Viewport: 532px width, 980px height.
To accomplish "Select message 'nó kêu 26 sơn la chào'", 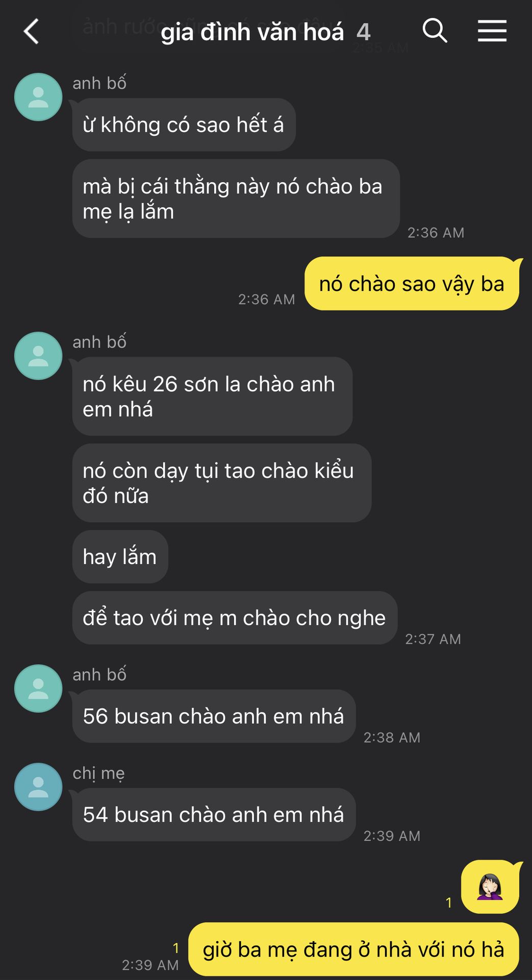I will click(x=212, y=396).
